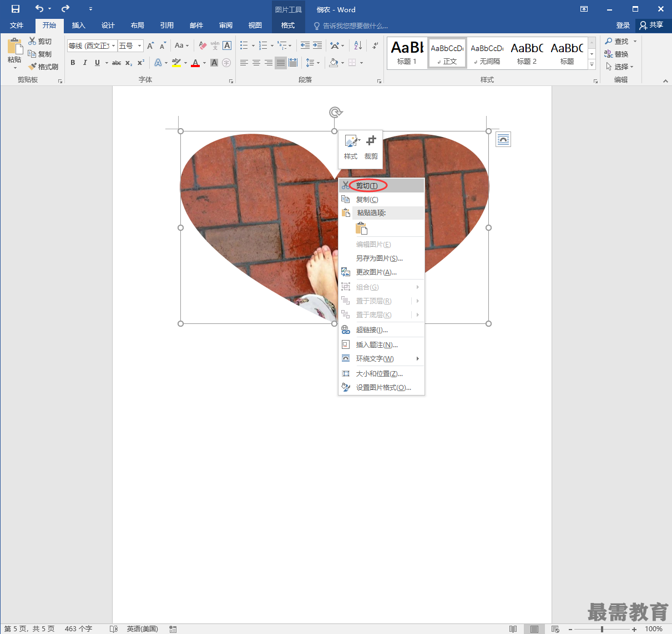Open the font name dropdown
Screen dimensions: 672x634
click(114, 45)
